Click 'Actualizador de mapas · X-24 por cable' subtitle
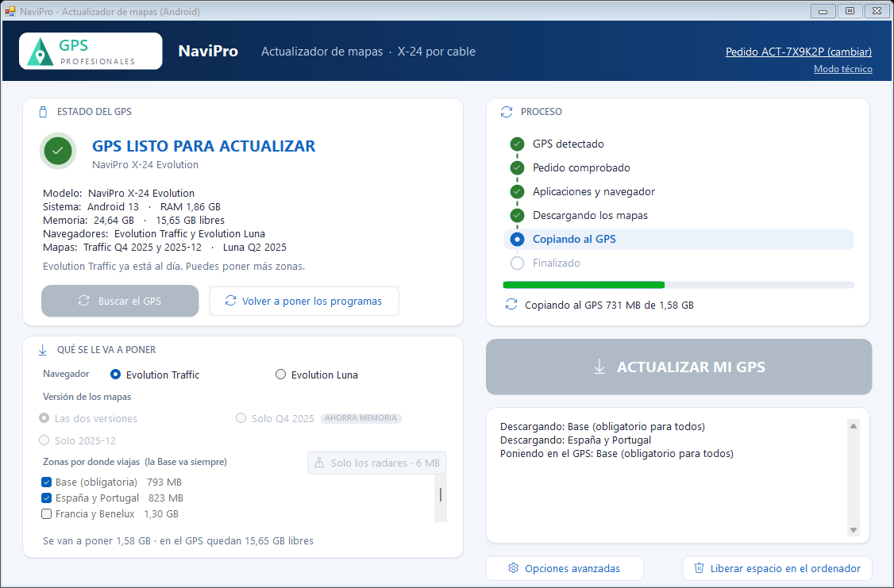894x588 pixels. click(368, 52)
